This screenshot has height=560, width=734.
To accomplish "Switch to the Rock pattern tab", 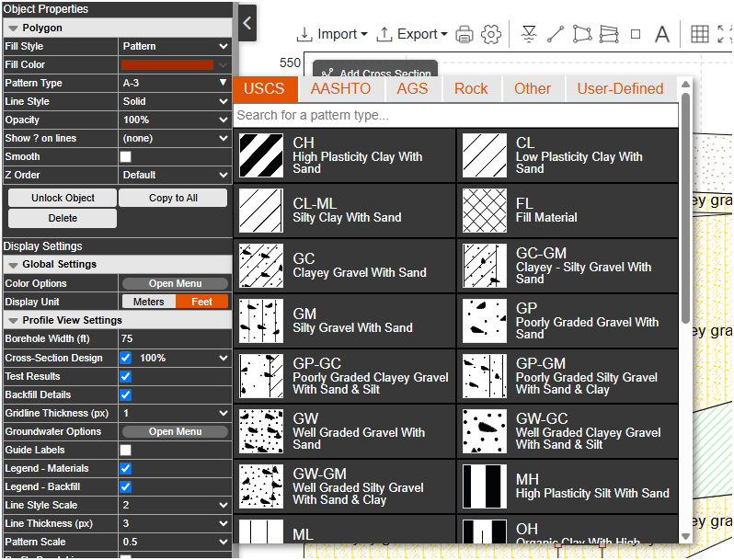I will point(471,89).
